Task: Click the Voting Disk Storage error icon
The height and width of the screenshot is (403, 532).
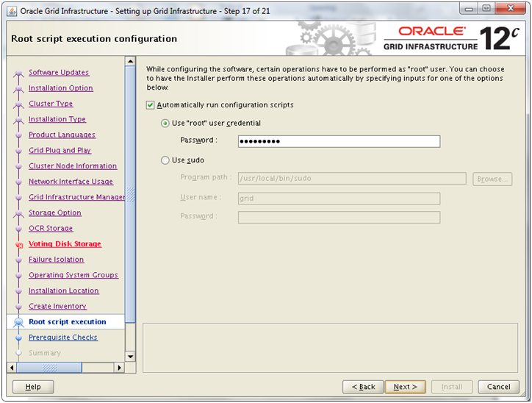Action: click(x=19, y=245)
